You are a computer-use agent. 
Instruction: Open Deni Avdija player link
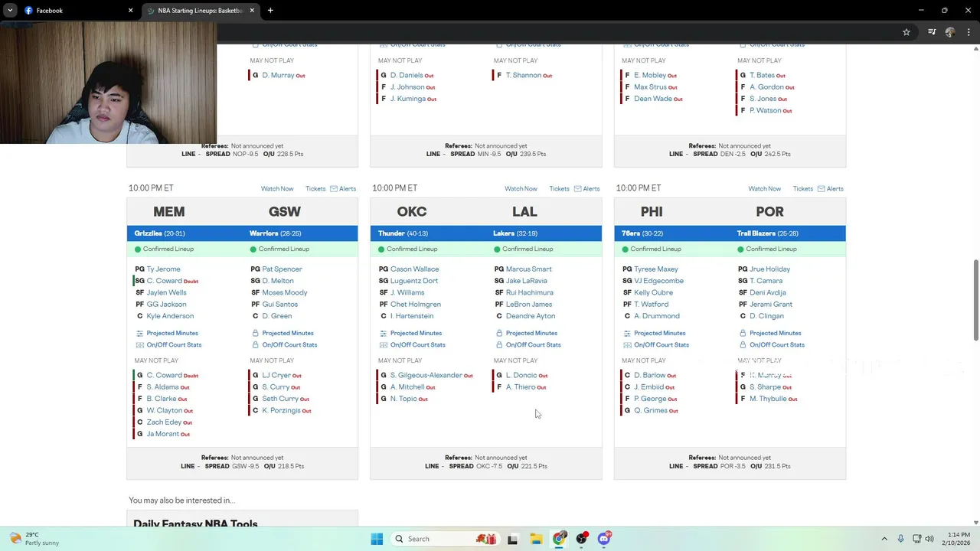pos(768,293)
